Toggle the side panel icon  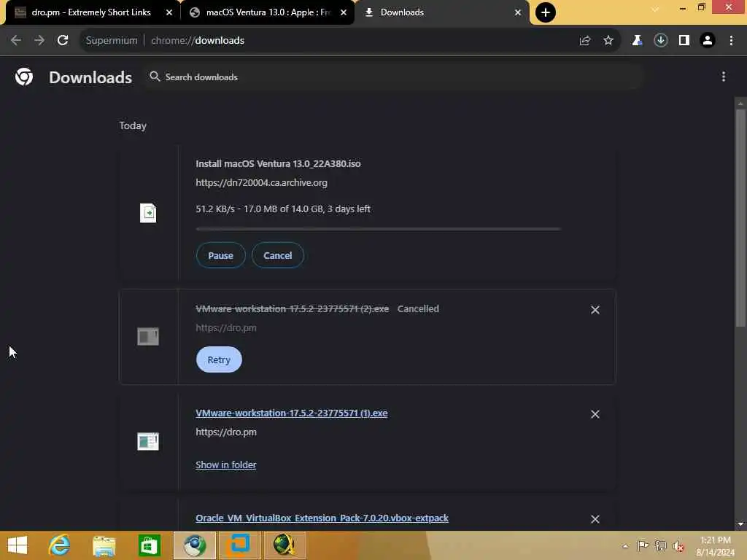click(x=684, y=41)
